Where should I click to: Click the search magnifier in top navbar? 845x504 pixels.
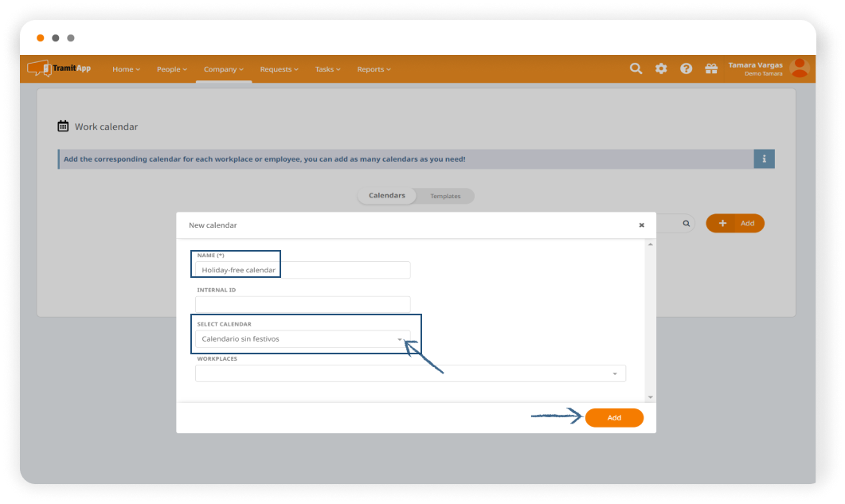tap(636, 69)
